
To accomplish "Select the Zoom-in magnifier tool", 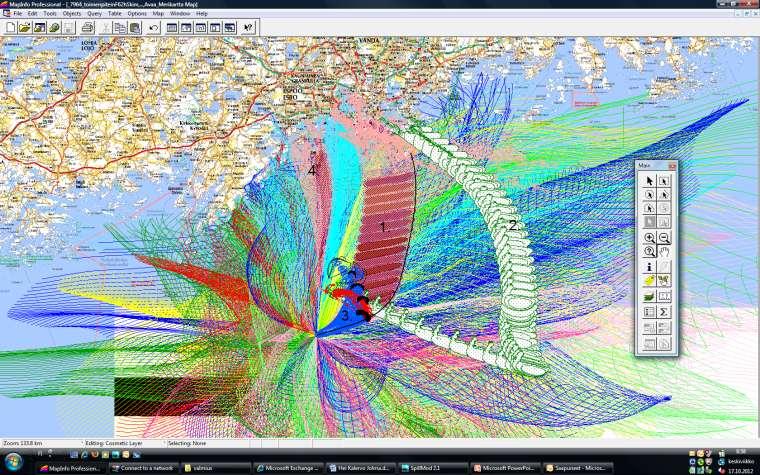I will [x=649, y=238].
